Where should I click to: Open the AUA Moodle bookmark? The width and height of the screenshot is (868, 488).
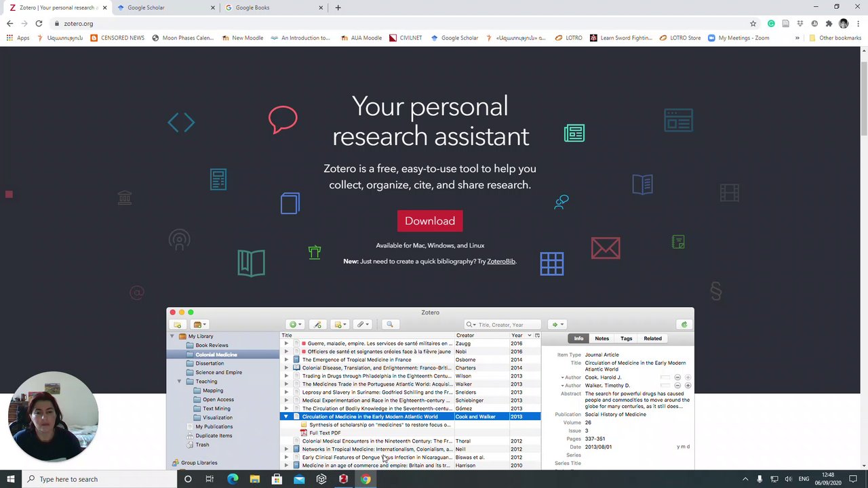tap(361, 38)
